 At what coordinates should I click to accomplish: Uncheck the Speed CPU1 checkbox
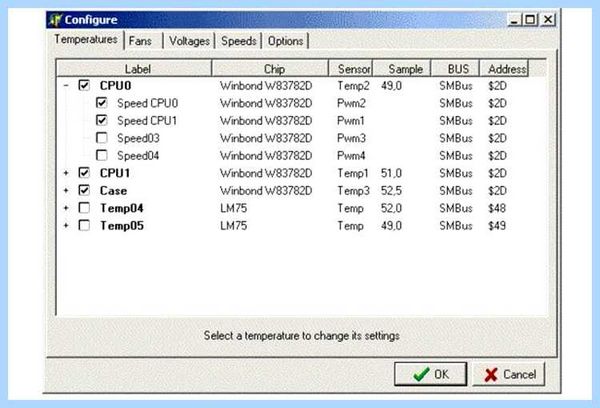click(101, 120)
